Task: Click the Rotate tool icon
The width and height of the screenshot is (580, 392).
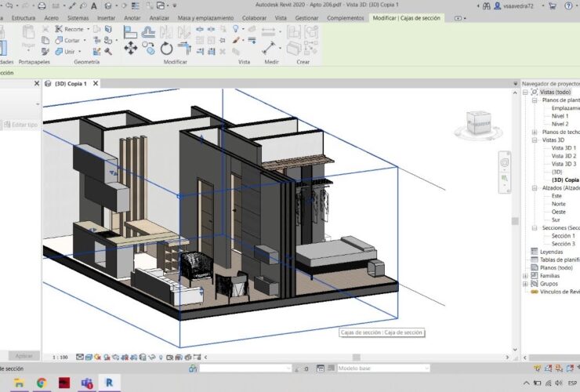Action: [166, 49]
